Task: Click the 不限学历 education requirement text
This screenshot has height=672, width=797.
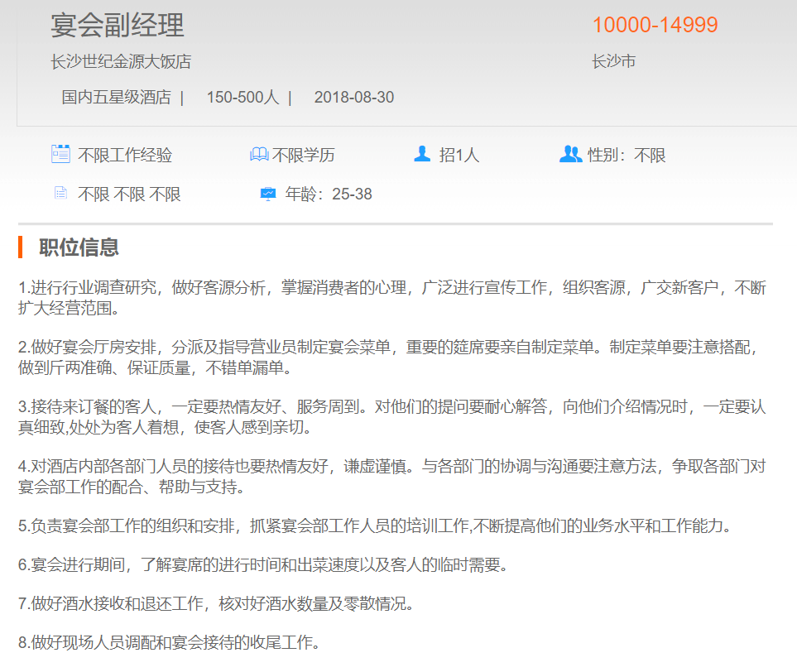Action: [x=304, y=155]
